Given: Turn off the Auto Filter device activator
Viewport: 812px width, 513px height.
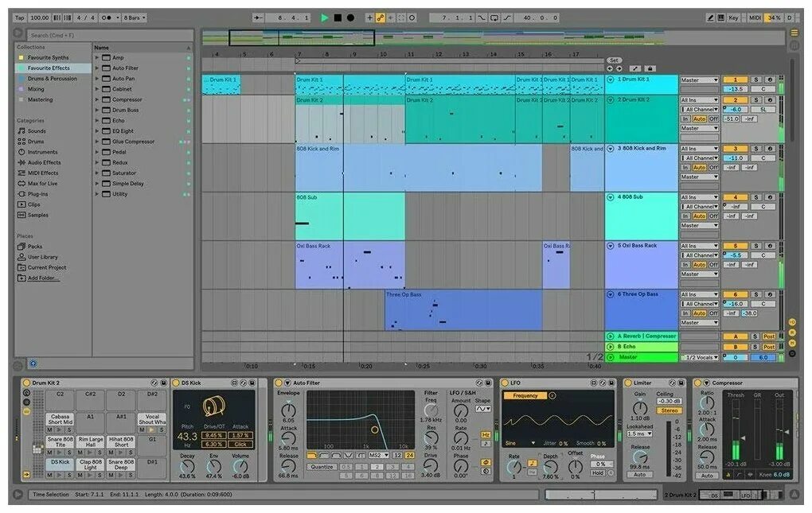Looking at the screenshot, I should pos(278,382).
